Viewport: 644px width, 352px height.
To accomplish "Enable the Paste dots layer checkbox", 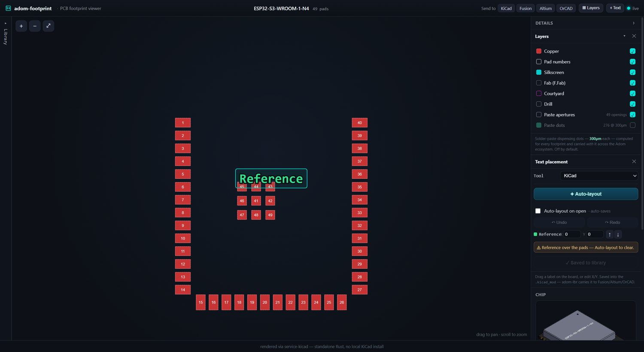I will [x=632, y=125].
